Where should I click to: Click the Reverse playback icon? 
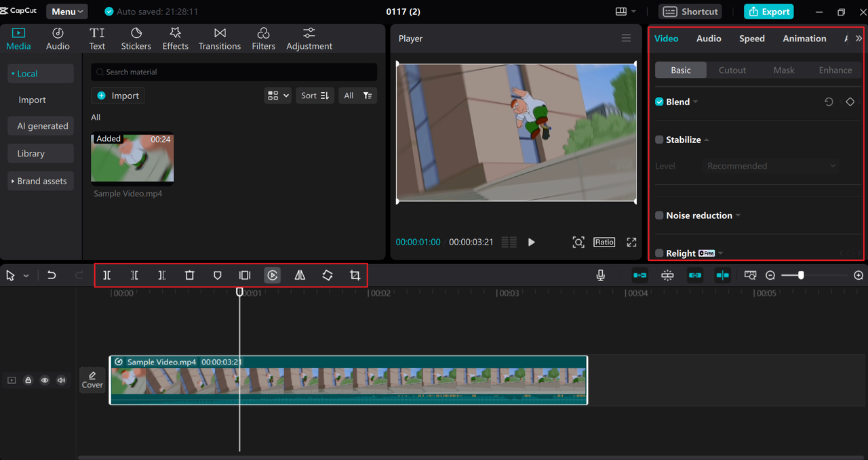click(272, 275)
